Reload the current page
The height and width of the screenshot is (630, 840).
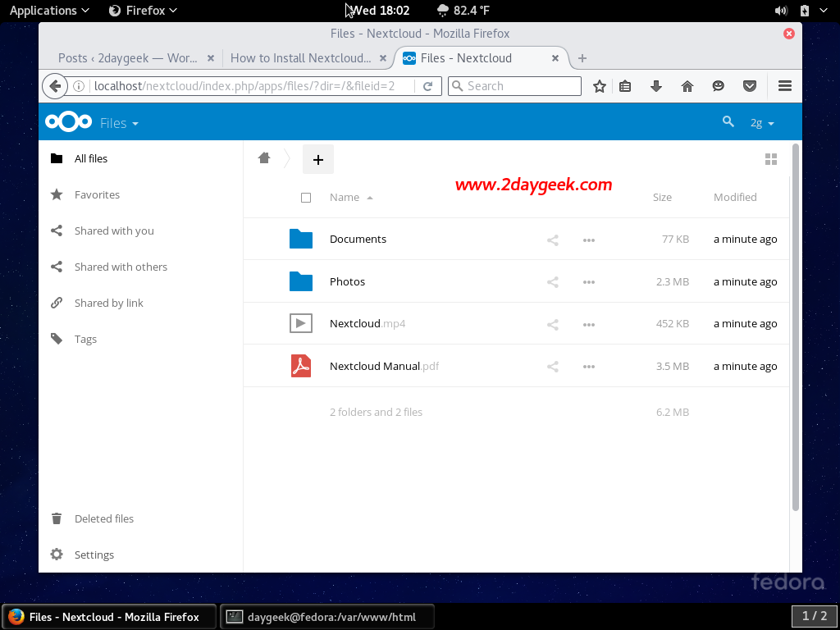[x=427, y=86]
